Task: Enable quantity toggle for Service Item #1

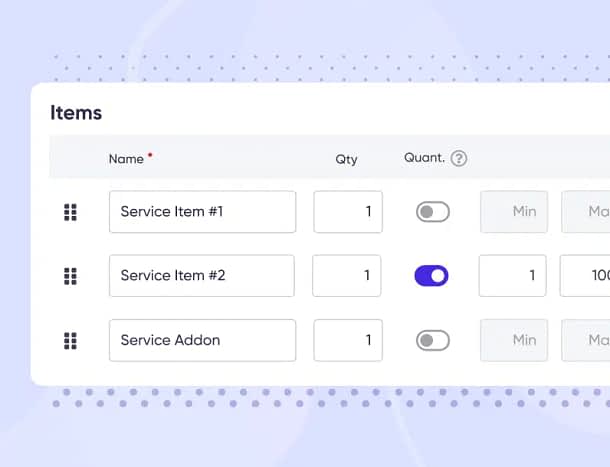Action: pos(433,212)
